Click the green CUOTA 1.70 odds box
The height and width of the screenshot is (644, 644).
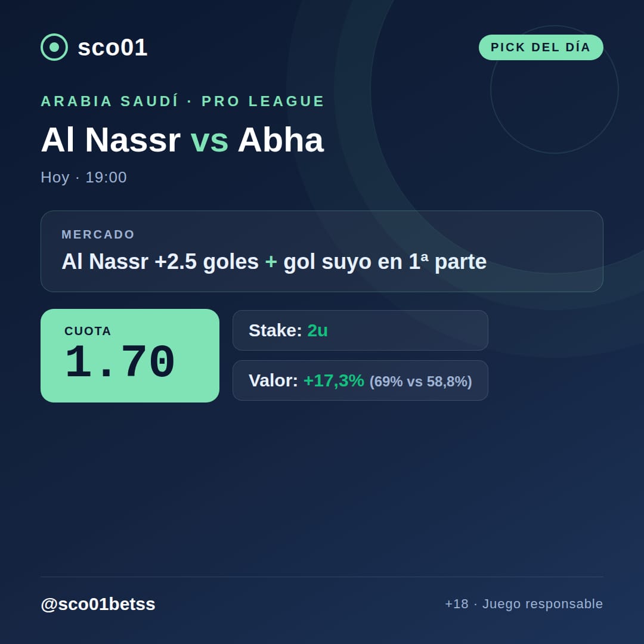pyautogui.click(x=130, y=355)
